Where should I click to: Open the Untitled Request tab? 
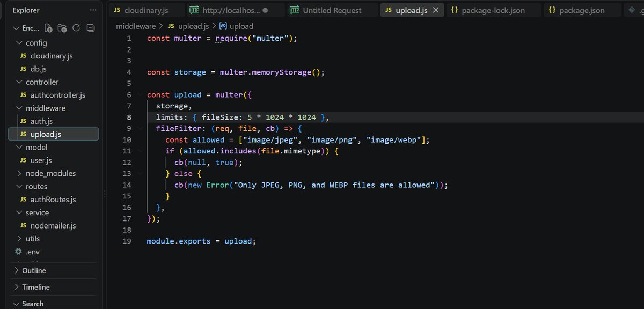(x=332, y=10)
